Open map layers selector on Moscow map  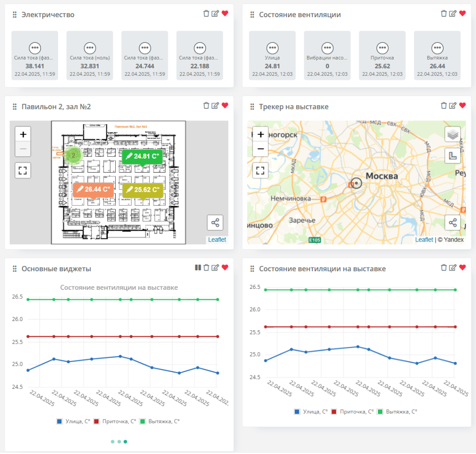453,134
